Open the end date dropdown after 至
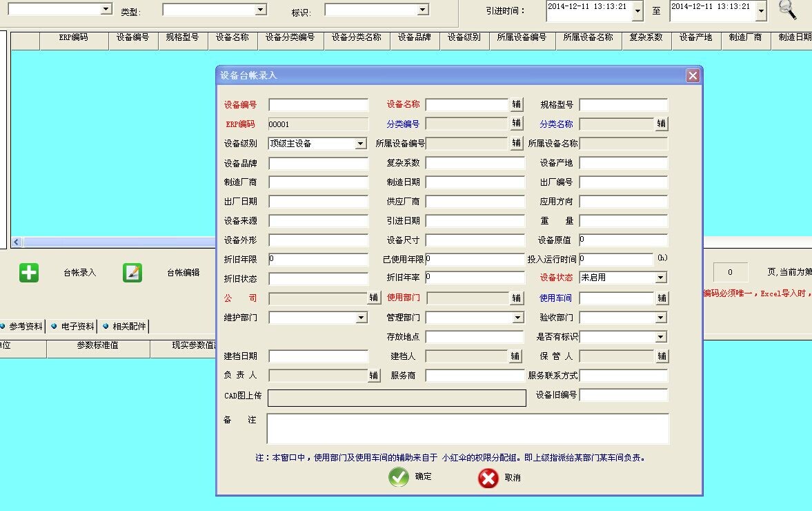 (x=761, y=11)
